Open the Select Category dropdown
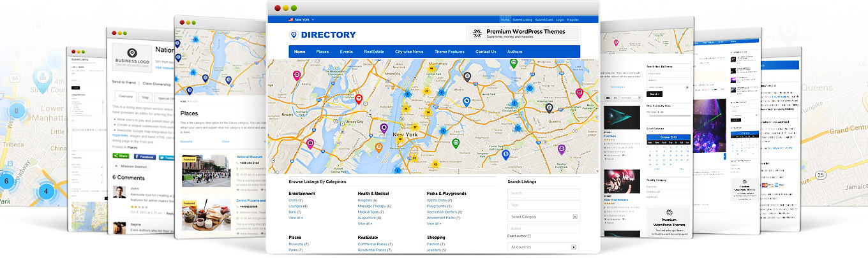The width and height of the screenshot is (868, 258). tap(544, 217)
